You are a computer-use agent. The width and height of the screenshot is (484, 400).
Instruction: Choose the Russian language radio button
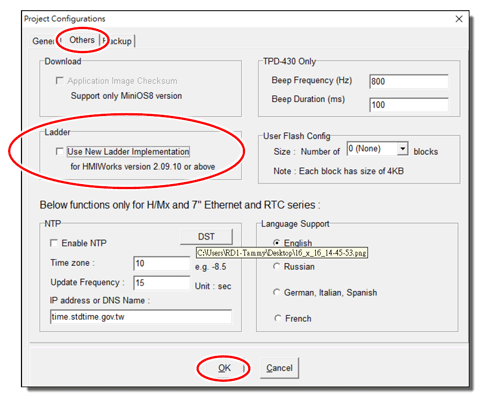(x=276, y=266)
